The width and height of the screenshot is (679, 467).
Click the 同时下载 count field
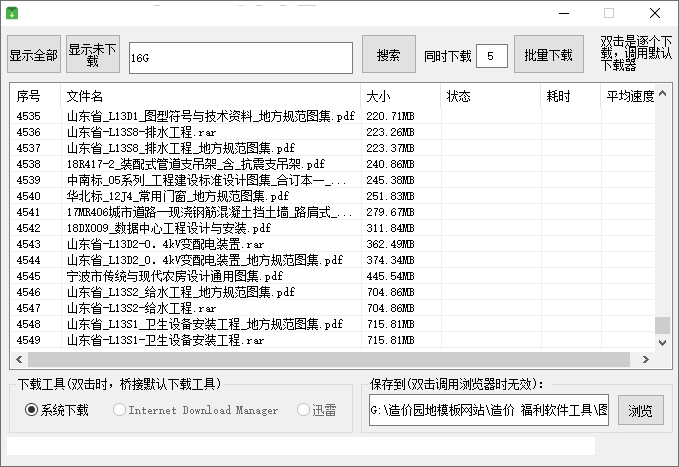[491, 56]
